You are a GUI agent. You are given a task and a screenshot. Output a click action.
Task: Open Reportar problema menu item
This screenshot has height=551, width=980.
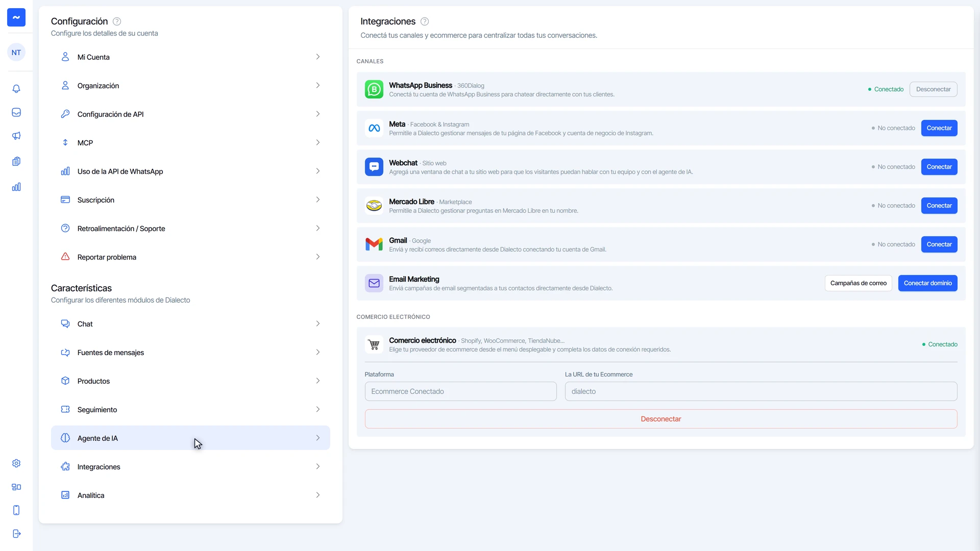[x=190, y=257]
